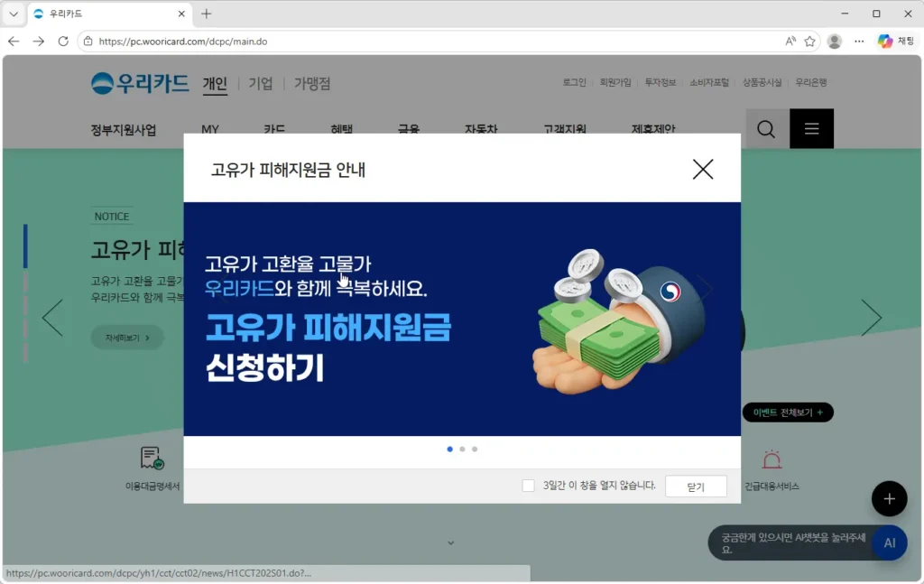The image size is (924, 584).
Task: Expand page with the bottom down chevron
Action: (x=451, y=542)
